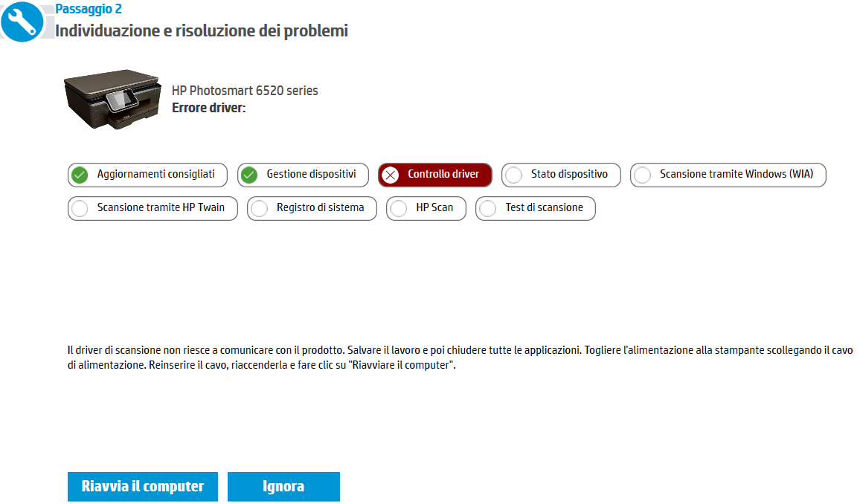Select the Test di scansione step label

[x=544, y=207]
